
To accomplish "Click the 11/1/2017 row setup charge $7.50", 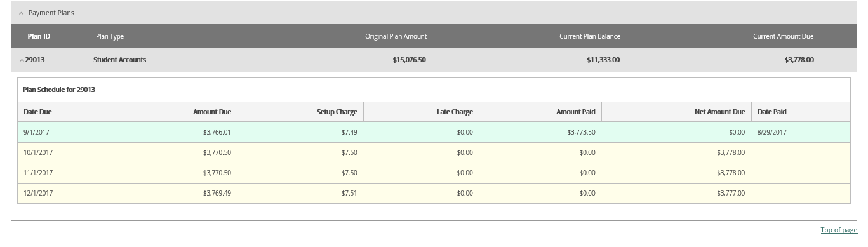I will point(349,173).
